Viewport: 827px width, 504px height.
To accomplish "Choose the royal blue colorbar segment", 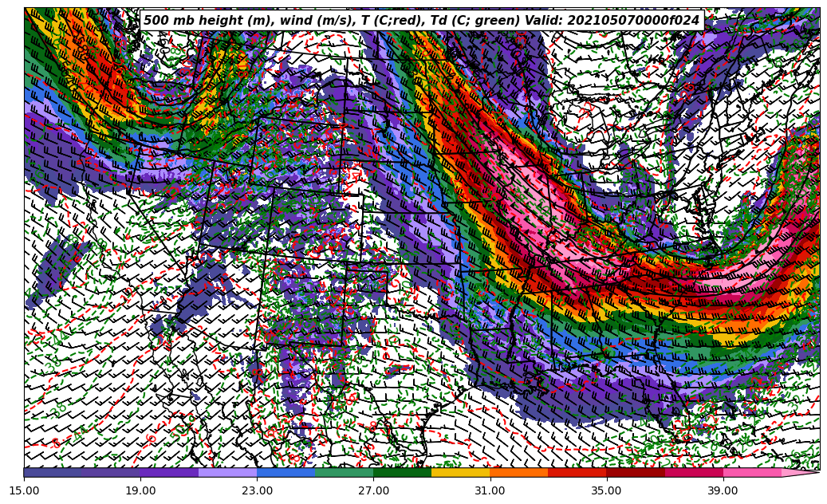I will [286, 472].
